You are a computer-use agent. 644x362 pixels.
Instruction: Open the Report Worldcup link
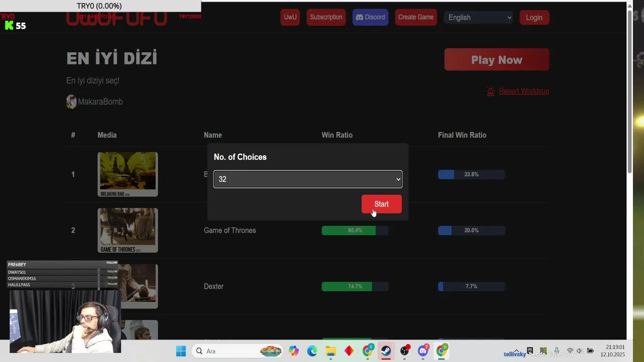point(524,91)
